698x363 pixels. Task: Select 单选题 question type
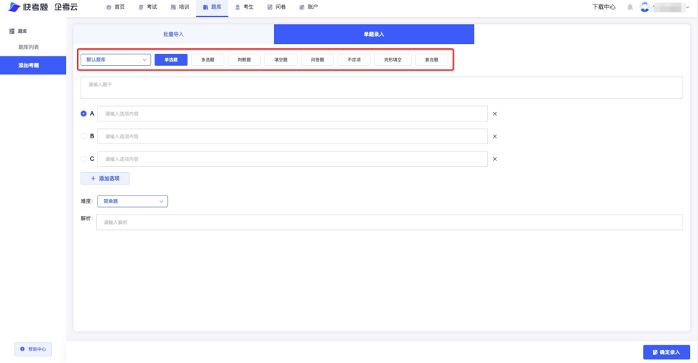coord(171,60)
